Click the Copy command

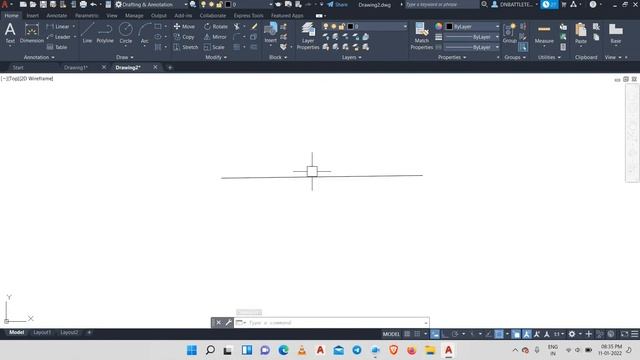[x=184, y=37]
